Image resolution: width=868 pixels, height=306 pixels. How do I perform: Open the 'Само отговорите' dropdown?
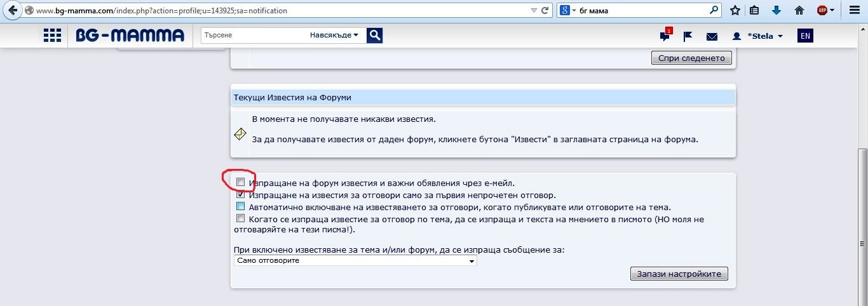pyautogui.click(x=355, y=261)
